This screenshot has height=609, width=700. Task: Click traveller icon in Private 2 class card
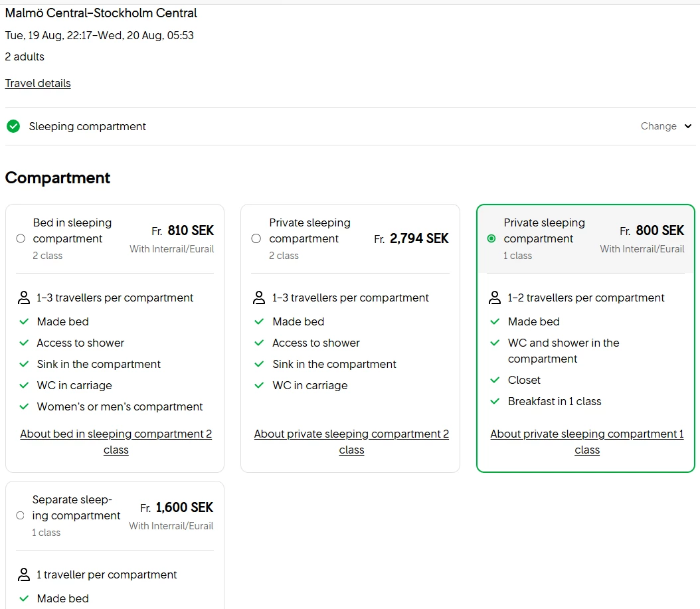[x=260, y=298]
